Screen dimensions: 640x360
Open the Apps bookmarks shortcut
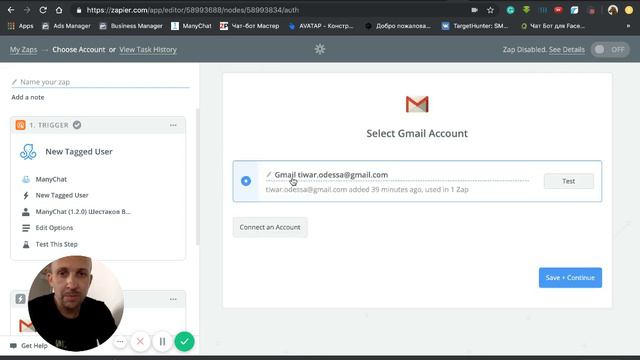pos(21,26)
